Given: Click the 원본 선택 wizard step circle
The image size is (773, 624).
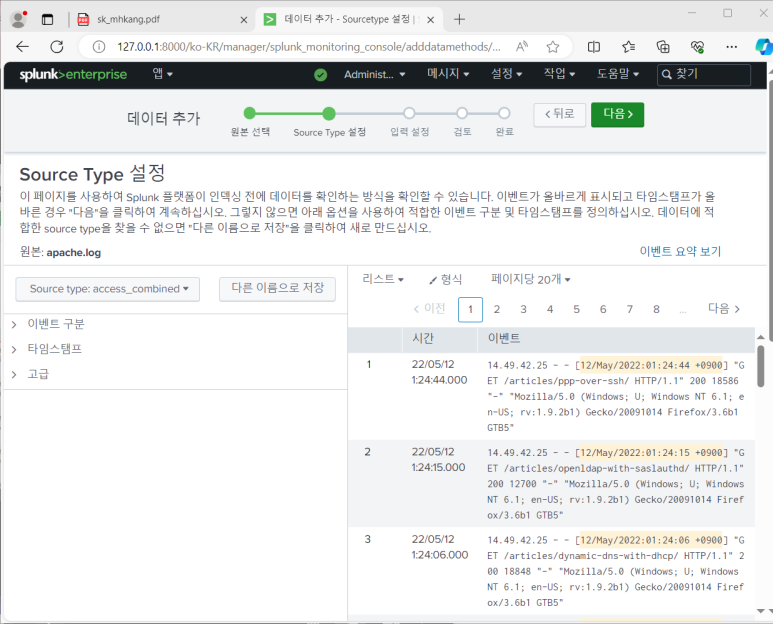Looking at the screenshot, I should tap(250, 113).
